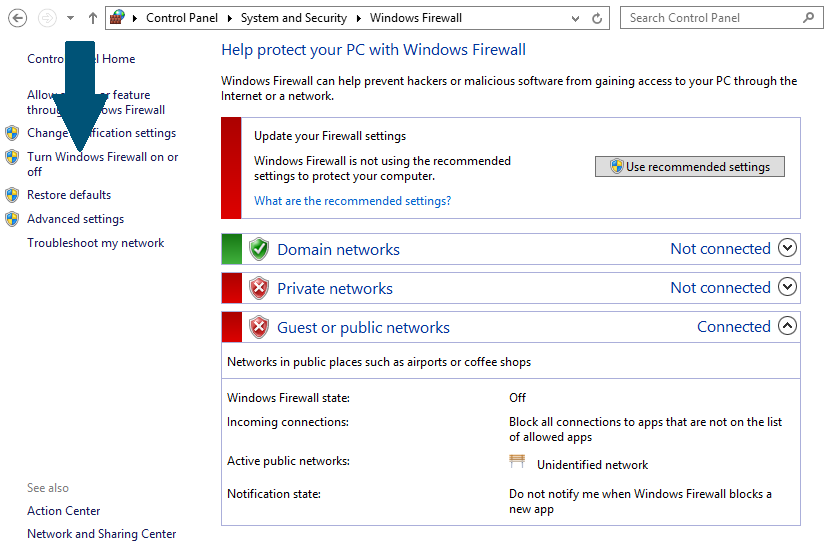Viewport: 832px width, 544px height.
Task: Open the recent locations dropdown arrow
Action: [70, 18]
